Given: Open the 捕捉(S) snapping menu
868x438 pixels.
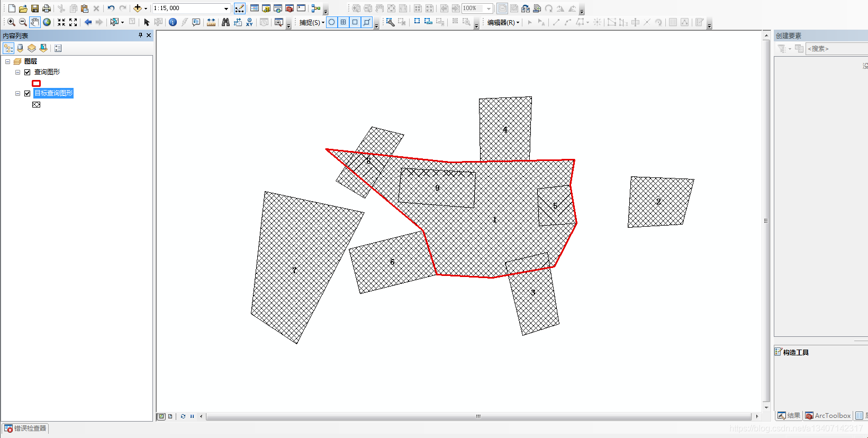Looking at the screenshot, I should (312, 22).
